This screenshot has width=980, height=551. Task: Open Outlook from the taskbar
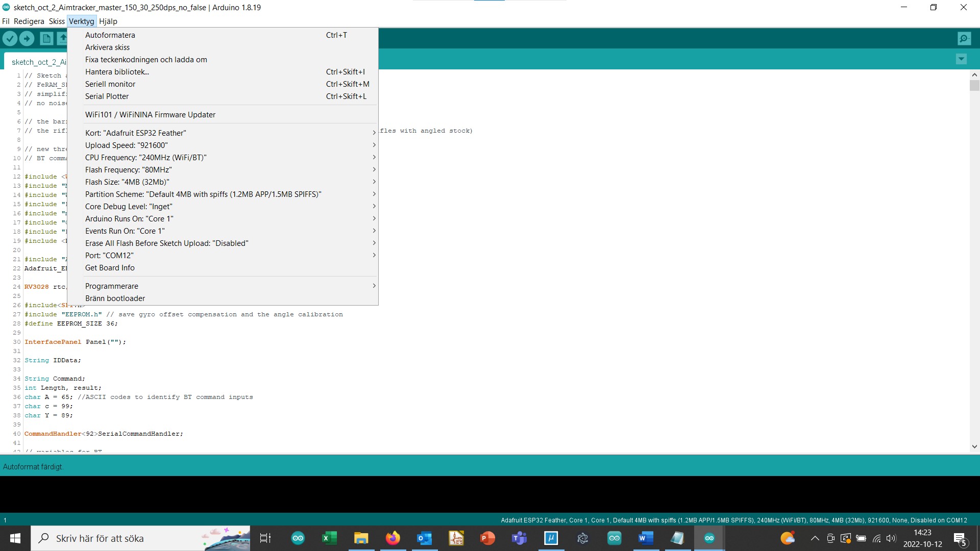pyautogui.click(x=424, y=538)
